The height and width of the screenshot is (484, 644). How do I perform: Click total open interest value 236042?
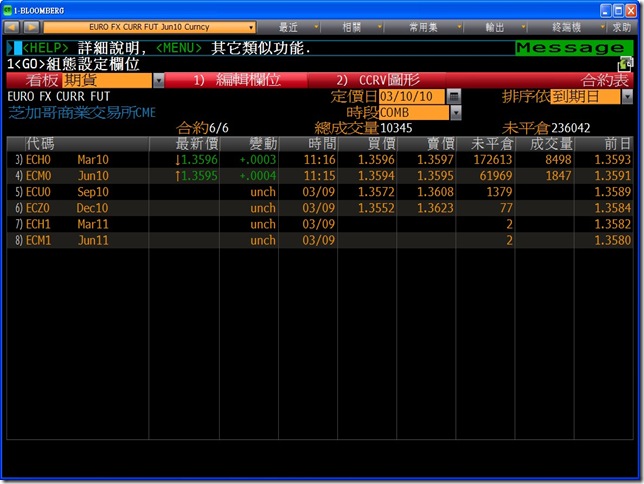[x=570, y=128]
